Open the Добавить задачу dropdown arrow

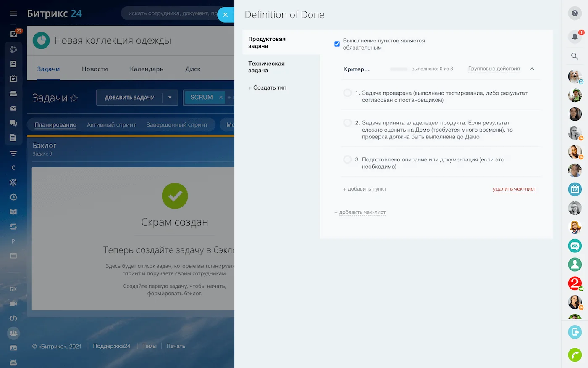coord(170,98)
